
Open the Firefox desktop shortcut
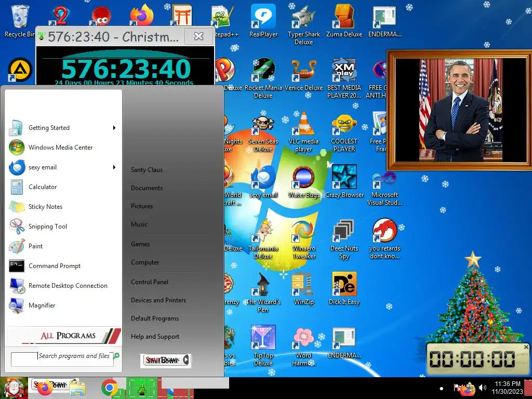[142, 15]
